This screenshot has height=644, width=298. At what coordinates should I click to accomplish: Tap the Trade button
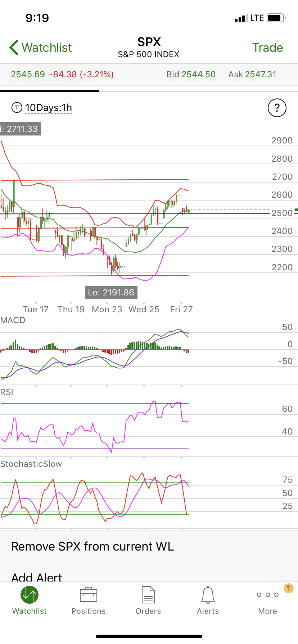click(267, 47)
